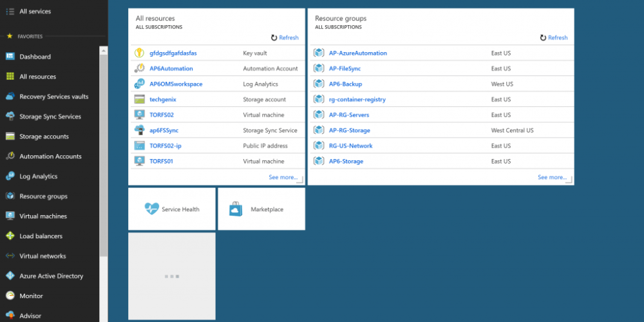
Task: Click the Dashboard sidebar icon
Action: coord(10,57)
